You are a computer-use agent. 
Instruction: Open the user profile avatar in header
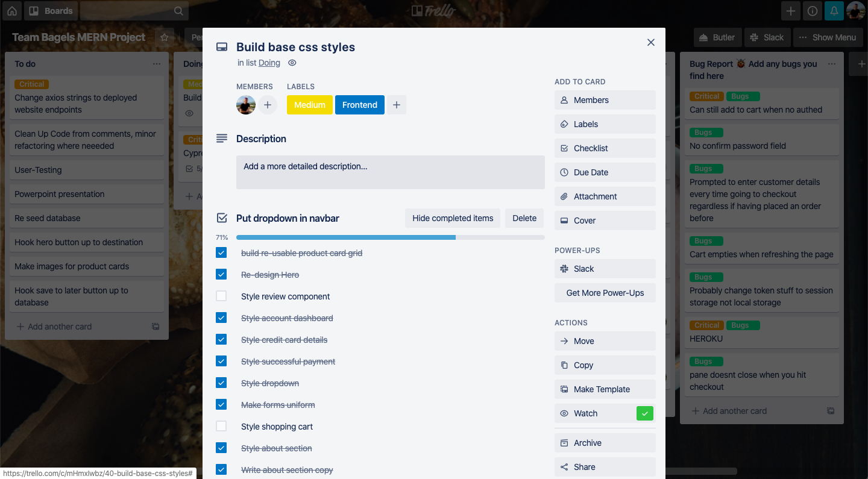856,11
